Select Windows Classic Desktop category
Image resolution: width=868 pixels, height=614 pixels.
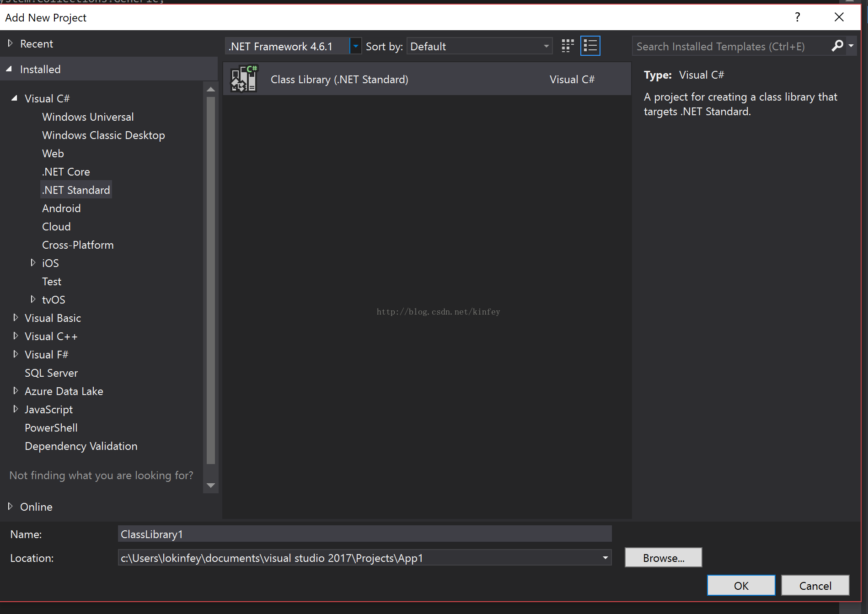103,135
